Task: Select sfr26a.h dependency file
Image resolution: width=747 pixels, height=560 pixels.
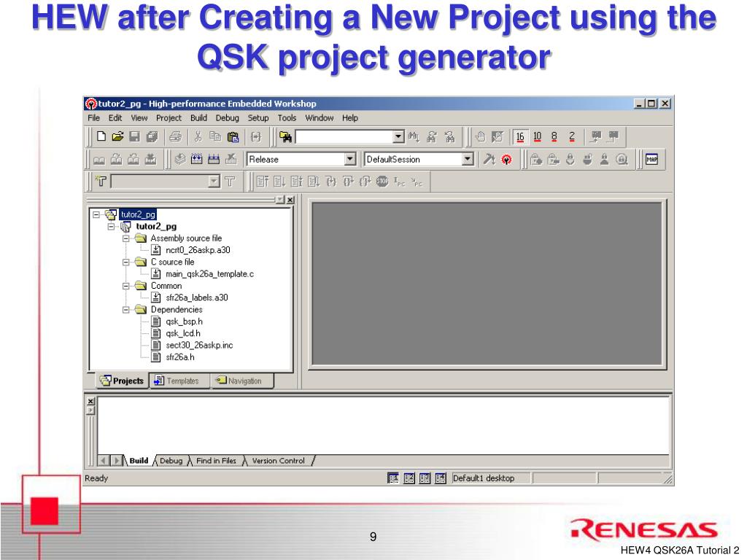Action: click(180, 357)
